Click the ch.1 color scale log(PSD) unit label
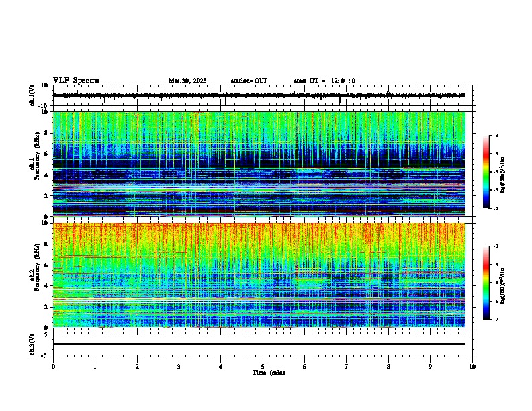The width and height of the screenshot is (532, 411). pos(503,175)
